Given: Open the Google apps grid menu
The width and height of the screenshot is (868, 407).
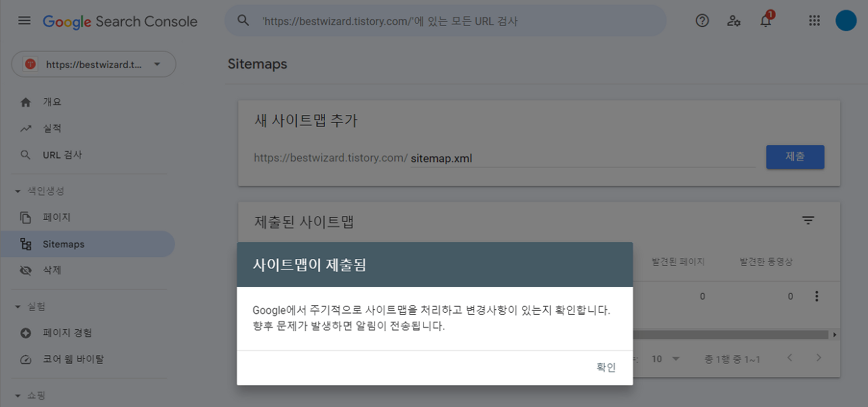Looking at the screenshot, I should [x=814, y=20].
